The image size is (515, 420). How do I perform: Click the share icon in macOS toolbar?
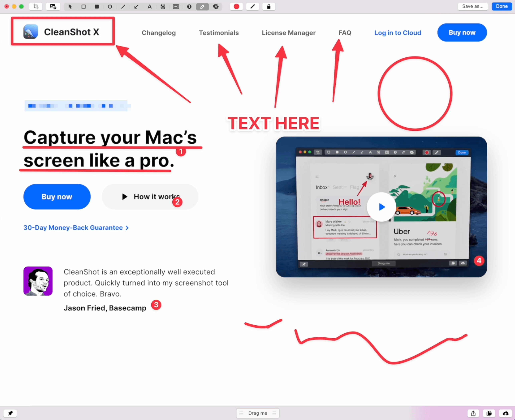473,413
